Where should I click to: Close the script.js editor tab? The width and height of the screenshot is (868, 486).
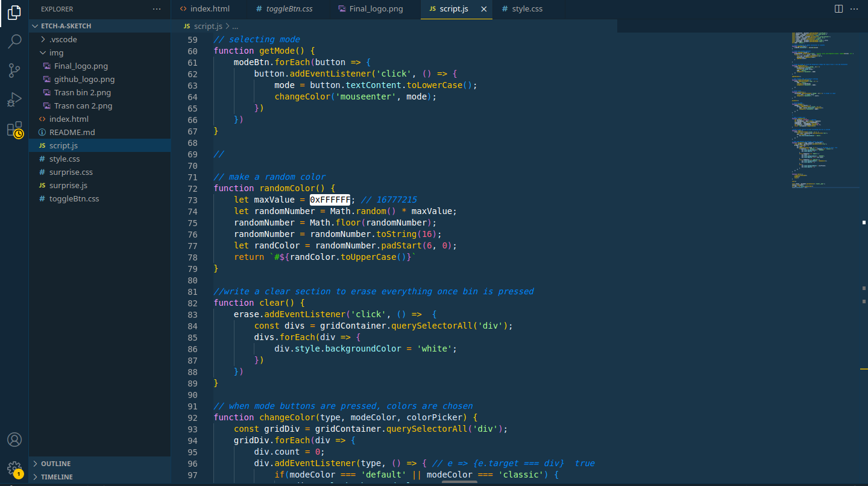click(483, 9)
